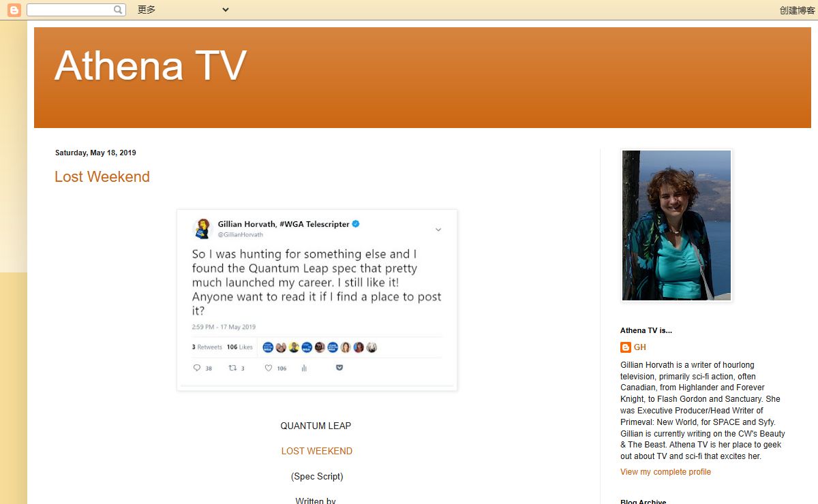Click the tweet Pocket save icon
The height and width of the screenshot is (504, 818).
click(x=339, y=368)
